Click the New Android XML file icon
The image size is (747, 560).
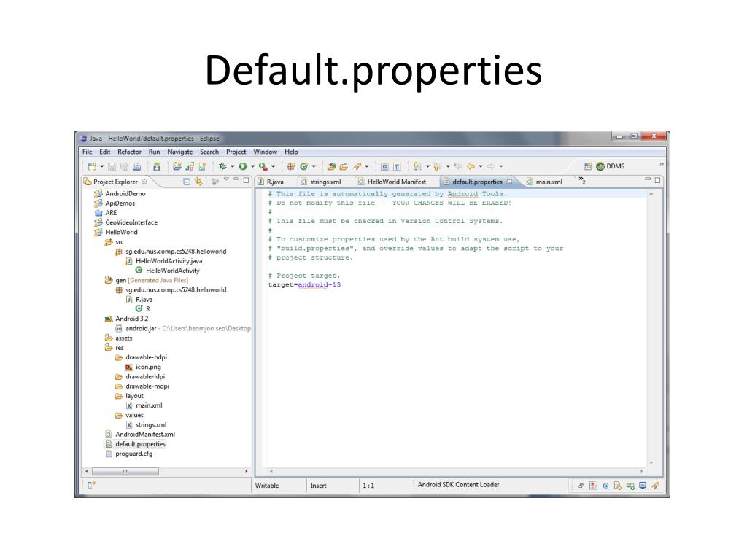pos(203,166)
